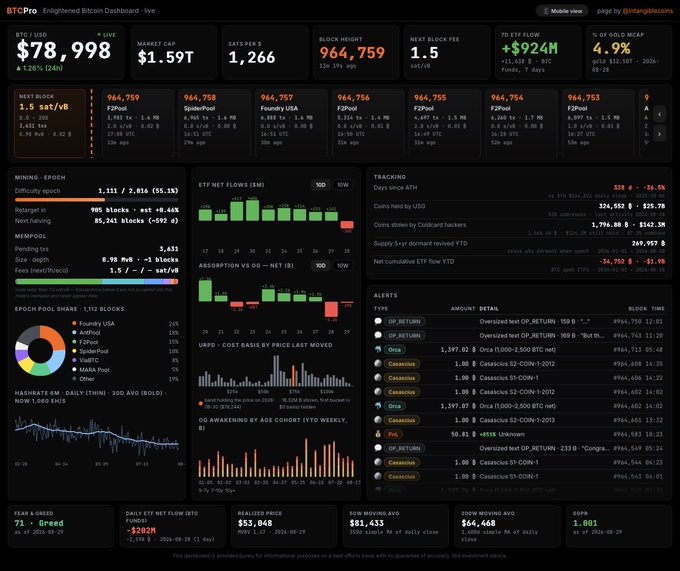Click the red ETF net flow bar for day 28
The width and height of the screenshot is (680, 571).
pyautogui.click(x=347, y=225)
